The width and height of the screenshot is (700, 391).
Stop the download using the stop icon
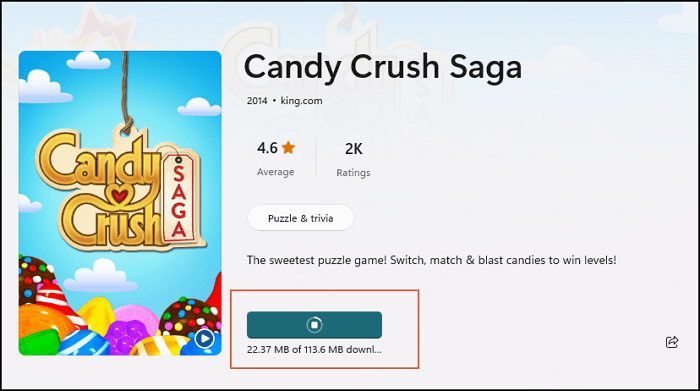pos(314,325)
